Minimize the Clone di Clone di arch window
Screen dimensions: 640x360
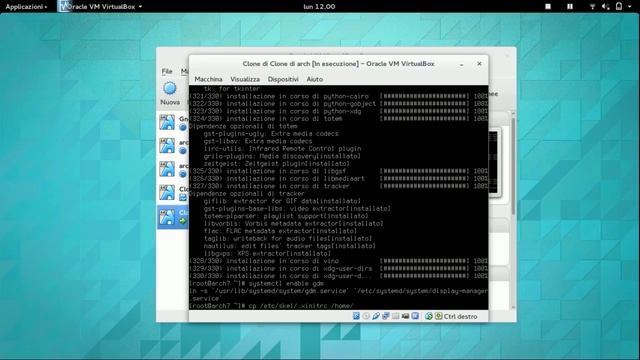click(x=462, y=64)
